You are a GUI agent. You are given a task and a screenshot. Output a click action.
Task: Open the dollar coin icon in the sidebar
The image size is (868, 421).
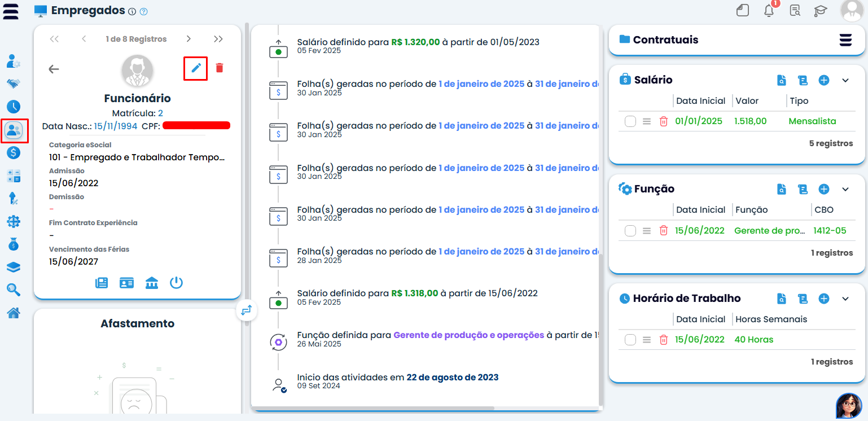pos(14,152)
